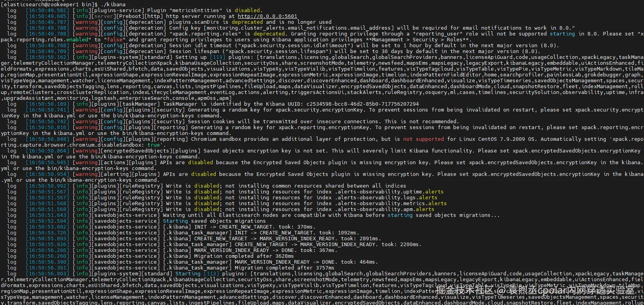
Task: Click timestamp [16:50:50.816]
Action: [x=48, y=127]
